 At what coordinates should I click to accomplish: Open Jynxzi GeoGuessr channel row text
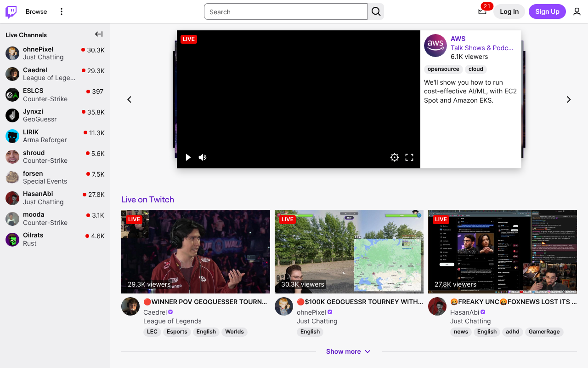point(40,115)
